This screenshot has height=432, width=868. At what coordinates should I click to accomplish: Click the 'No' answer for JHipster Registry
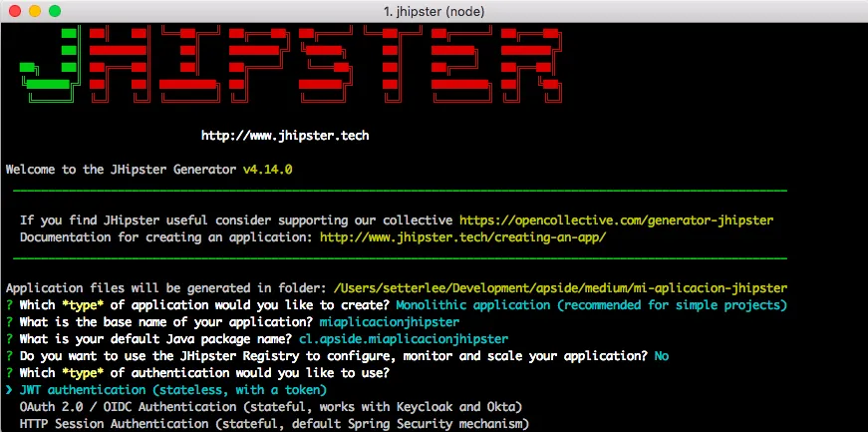tap(662, 356)
